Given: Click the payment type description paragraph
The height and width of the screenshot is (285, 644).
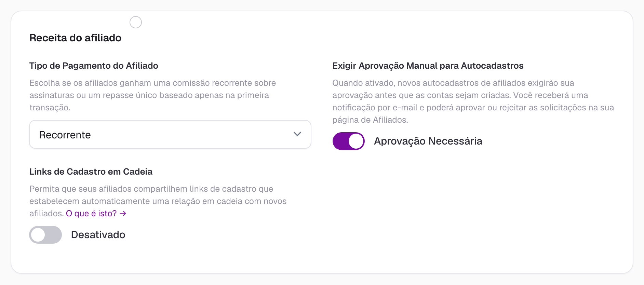Looking at the screenshot, I should coord(153,95).
